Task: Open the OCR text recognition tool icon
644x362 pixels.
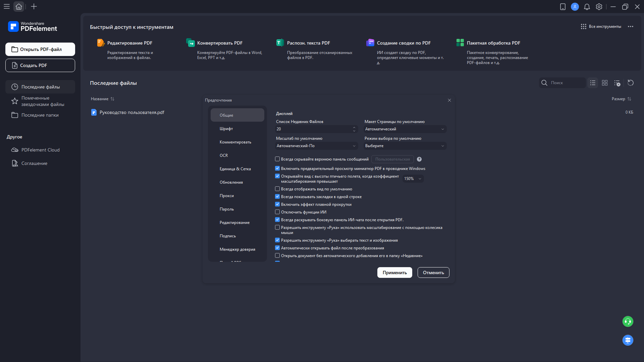Action: pos(280,43)
